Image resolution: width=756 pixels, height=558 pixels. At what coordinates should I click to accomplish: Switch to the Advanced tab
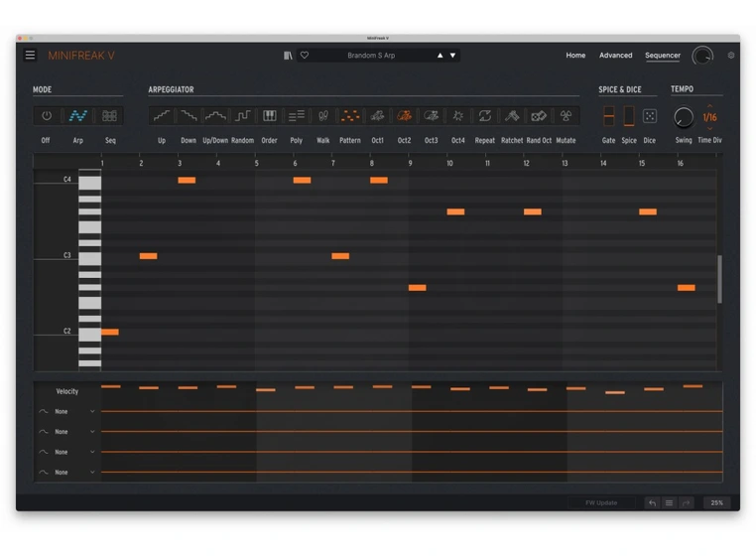616,56
